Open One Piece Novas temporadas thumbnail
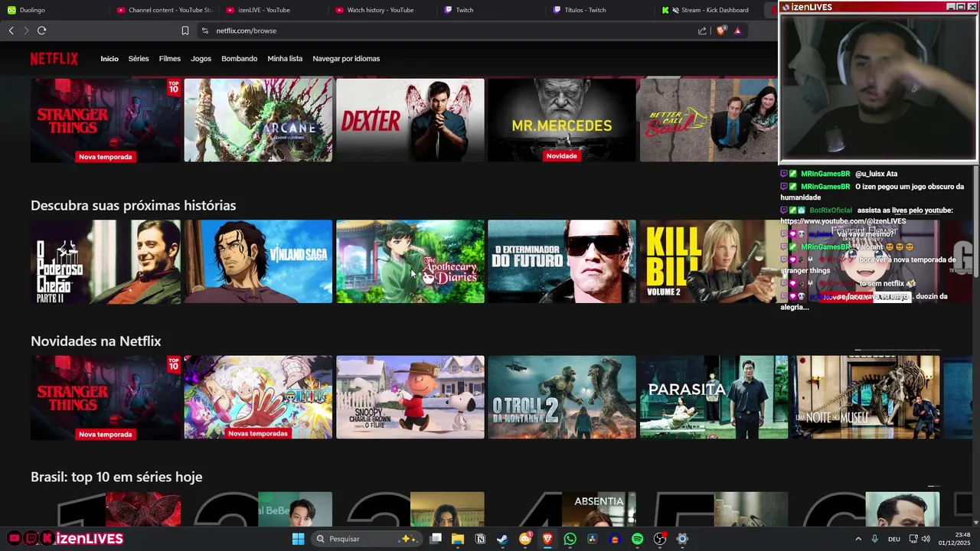Screen dimensions: 980x551 pyautogui.click(x=258, y=397)
